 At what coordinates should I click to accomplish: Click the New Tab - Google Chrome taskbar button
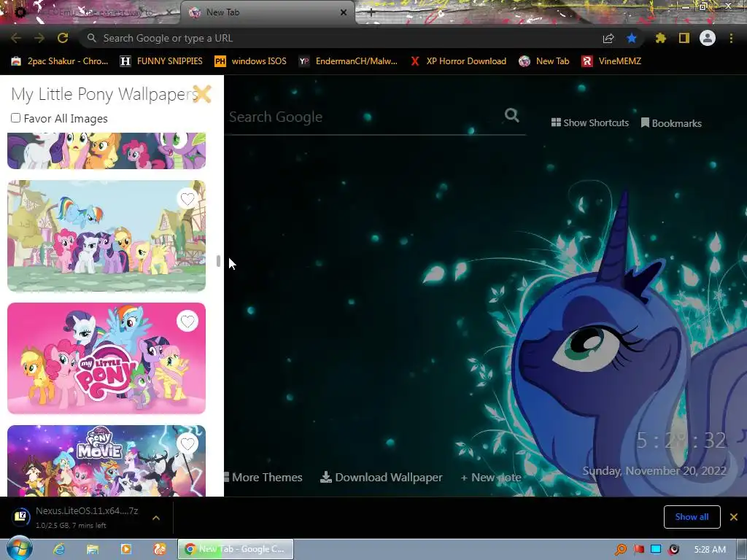point(236,549)
